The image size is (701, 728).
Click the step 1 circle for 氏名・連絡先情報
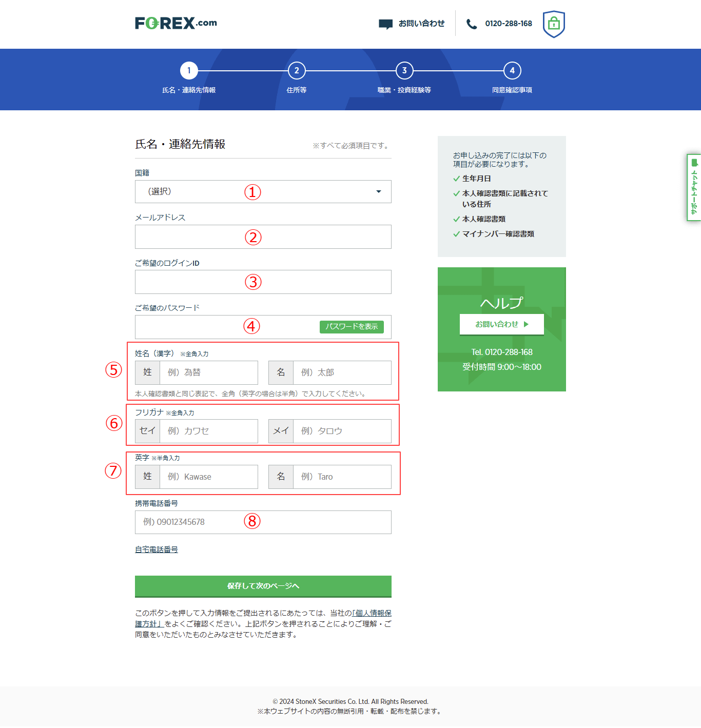point(189,70)
